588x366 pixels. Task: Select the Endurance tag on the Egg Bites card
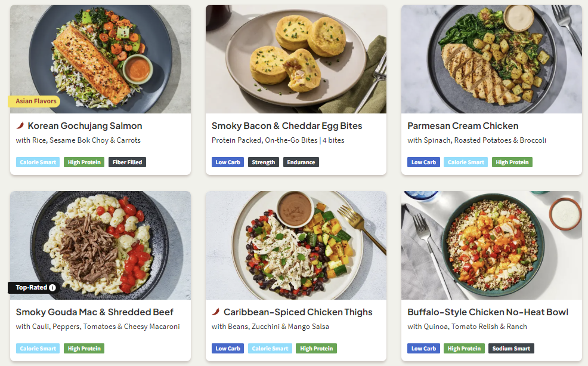click(x=301, y=162)
